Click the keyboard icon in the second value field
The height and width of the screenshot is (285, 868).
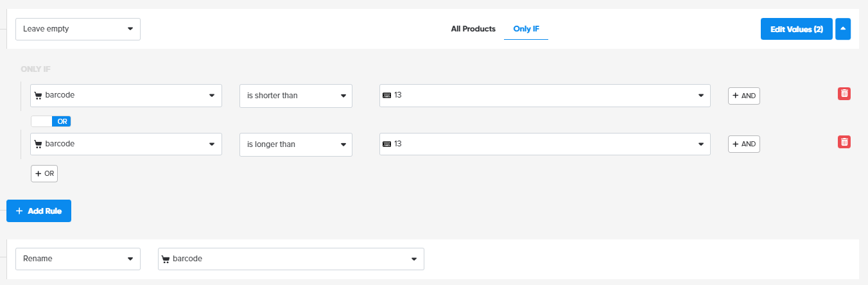point(386,144)
